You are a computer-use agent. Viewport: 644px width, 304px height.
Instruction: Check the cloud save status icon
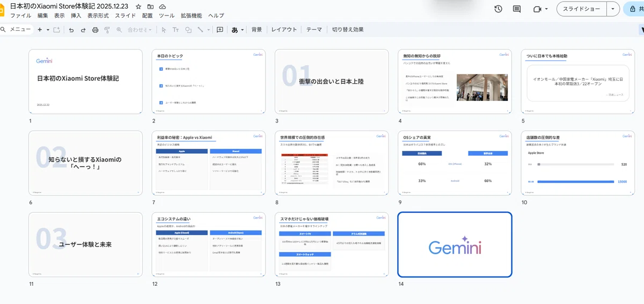[x=162, y=6]
